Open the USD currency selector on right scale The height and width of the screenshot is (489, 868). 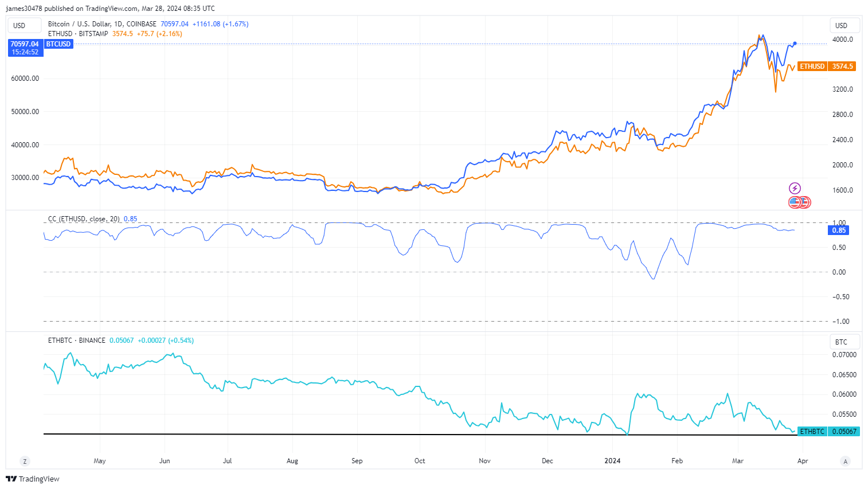tap(844, 25)
